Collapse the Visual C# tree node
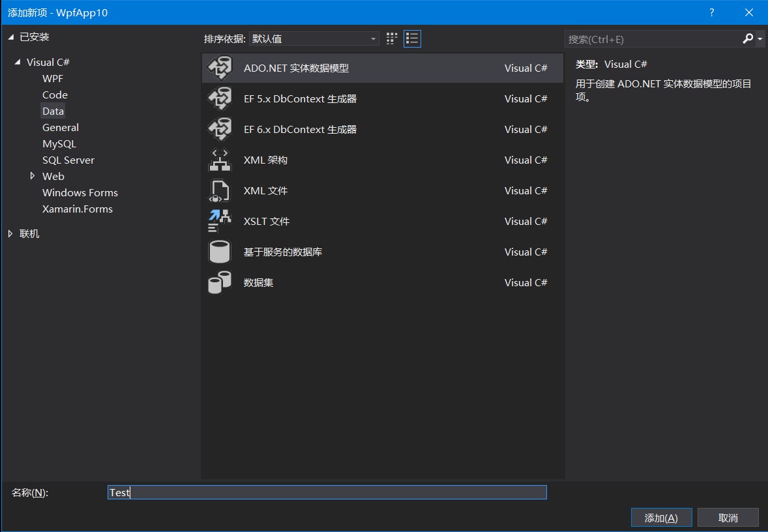 click(18, 62)
